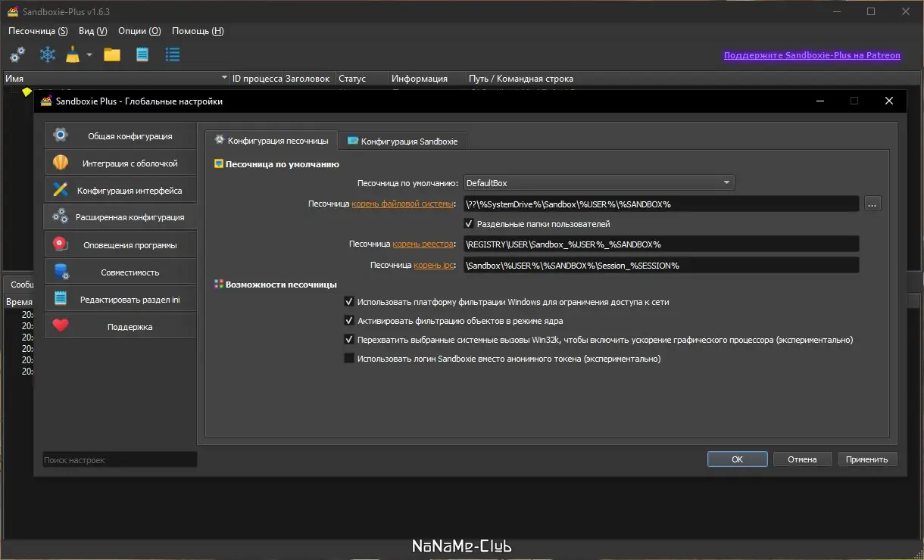Image resolution: width=924 pixels, height=560 pixels.
Task: Switch to Конфигурация песочницы tab
Action: click(x=271, y=140)
